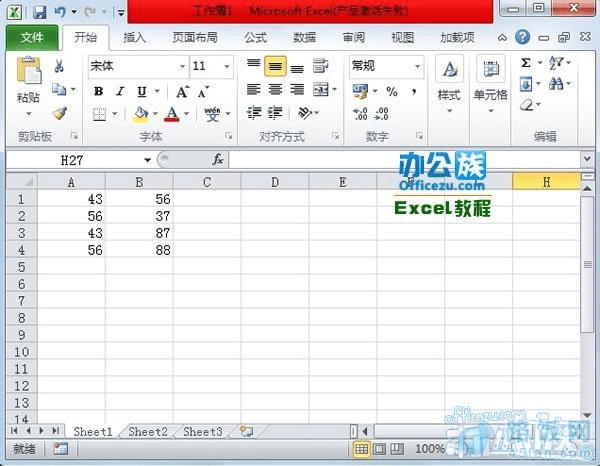Viewport: 600px width, 466px height.
Task: Toggle Center horizontal alignment
Action: point(275,90)
